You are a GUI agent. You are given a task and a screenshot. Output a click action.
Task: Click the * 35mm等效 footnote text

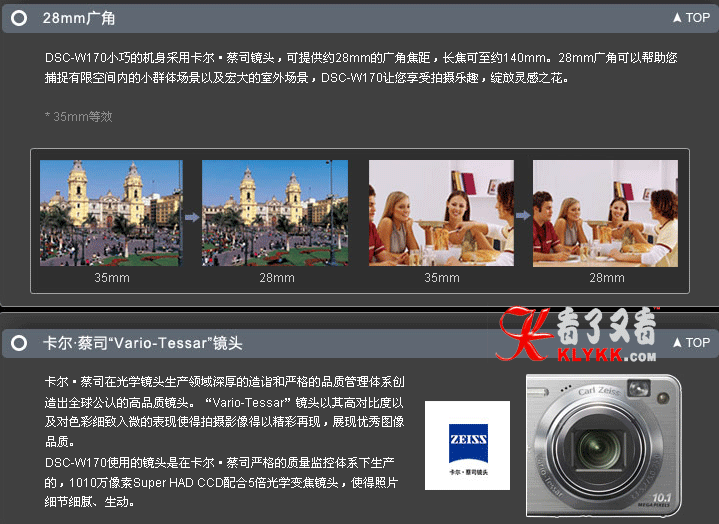(x=78, y=116)
